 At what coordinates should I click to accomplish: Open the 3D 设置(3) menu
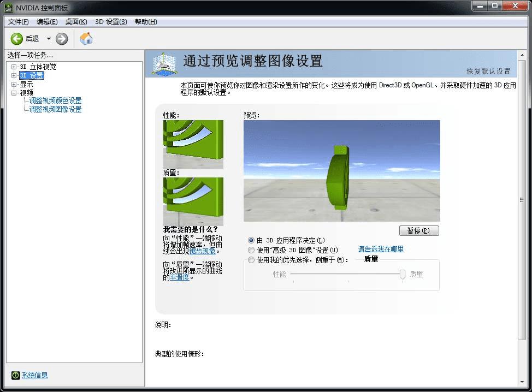click(x=111, y=22)
